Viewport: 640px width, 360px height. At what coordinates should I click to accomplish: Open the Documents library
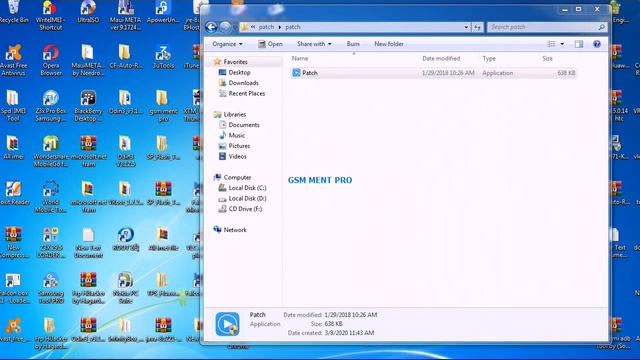(244, 125)
